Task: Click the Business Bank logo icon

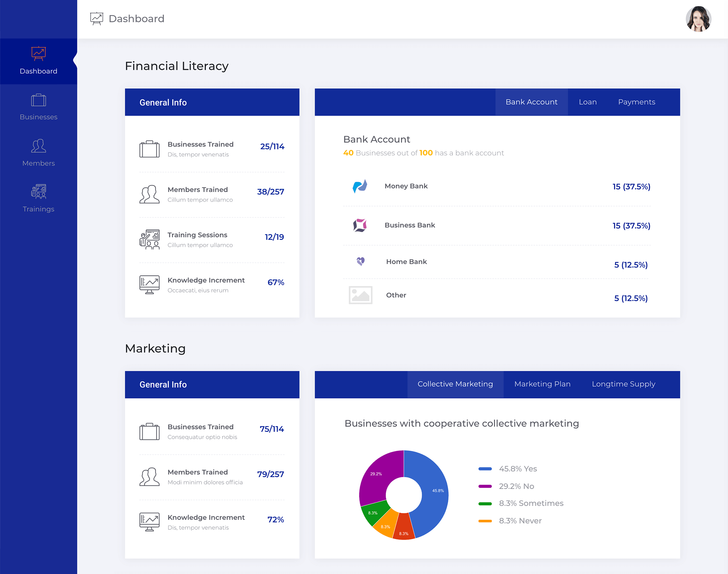Action: click(x=360, y=225)
